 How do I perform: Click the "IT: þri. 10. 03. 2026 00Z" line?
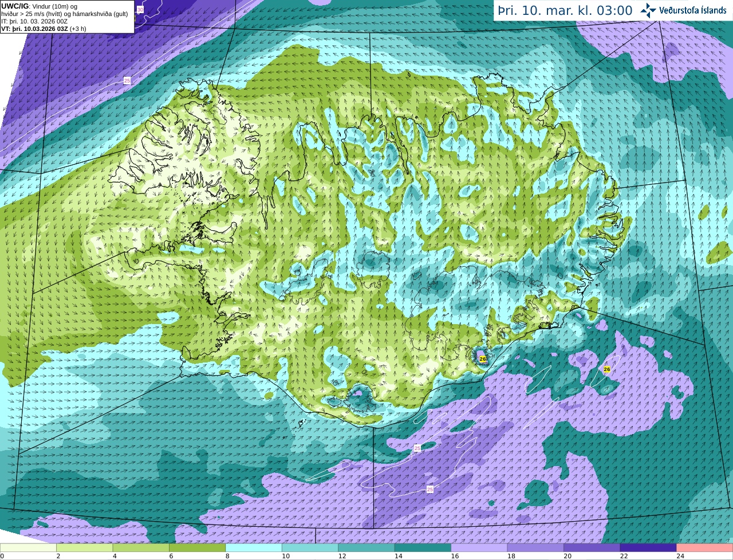click(x=34, y=21)
